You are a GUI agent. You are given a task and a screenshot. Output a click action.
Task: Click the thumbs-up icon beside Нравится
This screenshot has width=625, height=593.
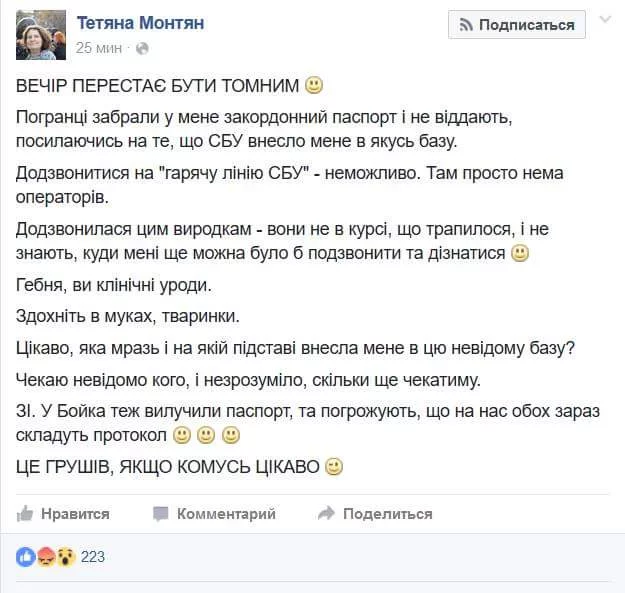click(x=25, y=513)
